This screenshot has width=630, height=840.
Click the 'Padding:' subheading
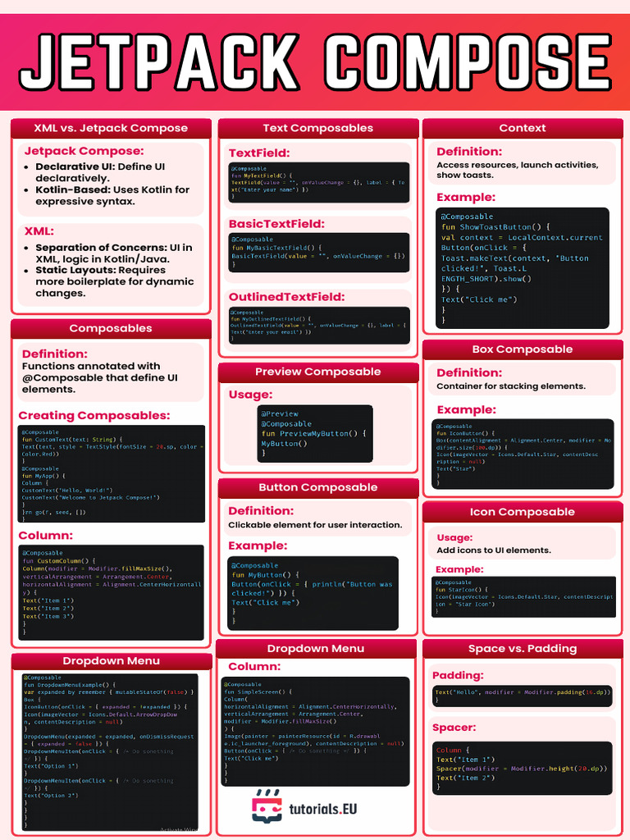(x=458, y=676)
